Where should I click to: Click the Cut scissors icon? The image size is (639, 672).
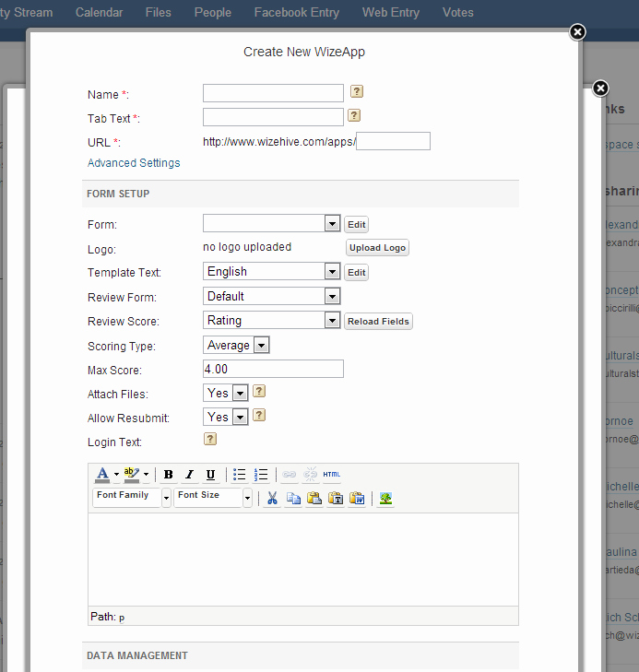click(x=272, y=499)
